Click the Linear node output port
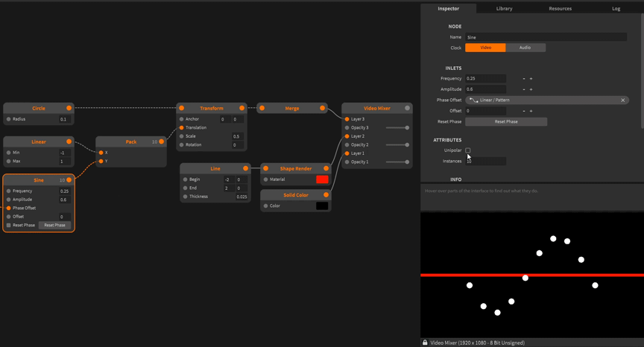Screen dimensions: 644x347 [x=69, y=142]
